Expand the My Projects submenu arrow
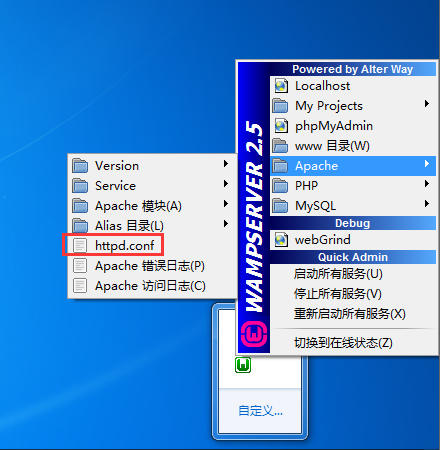Screen dimensions: 440x450 click(x=427, y=104)
